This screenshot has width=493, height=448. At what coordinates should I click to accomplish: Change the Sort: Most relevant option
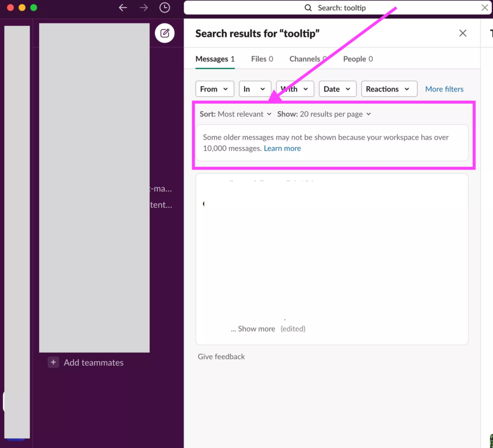point(235,114)
